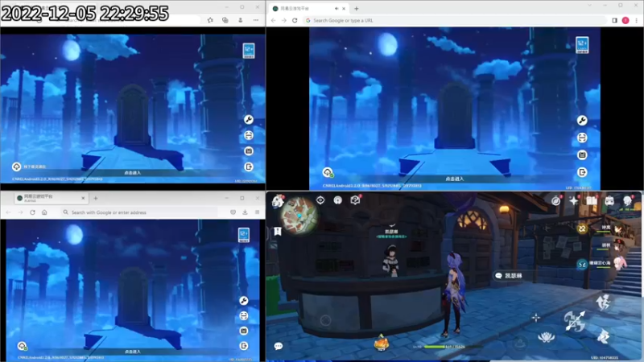The width and height of the screenshot is (644, 362).
Task: Click the 12+ age rating badge in Chrome
Action: (582, 45)
